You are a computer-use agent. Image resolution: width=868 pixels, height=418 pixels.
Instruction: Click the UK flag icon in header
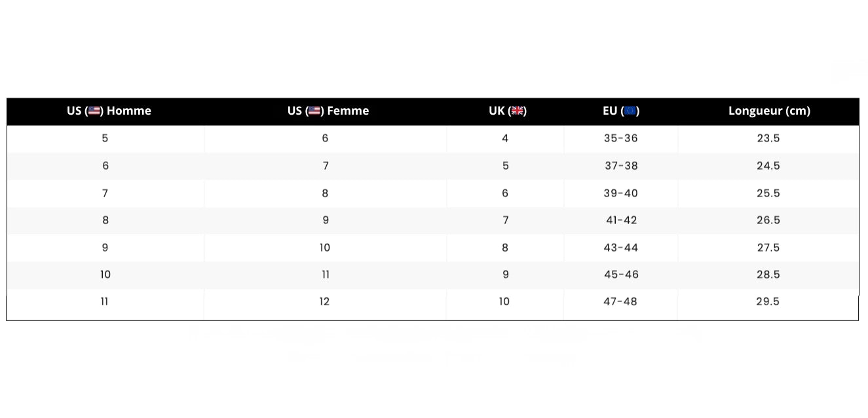[518, 111]
